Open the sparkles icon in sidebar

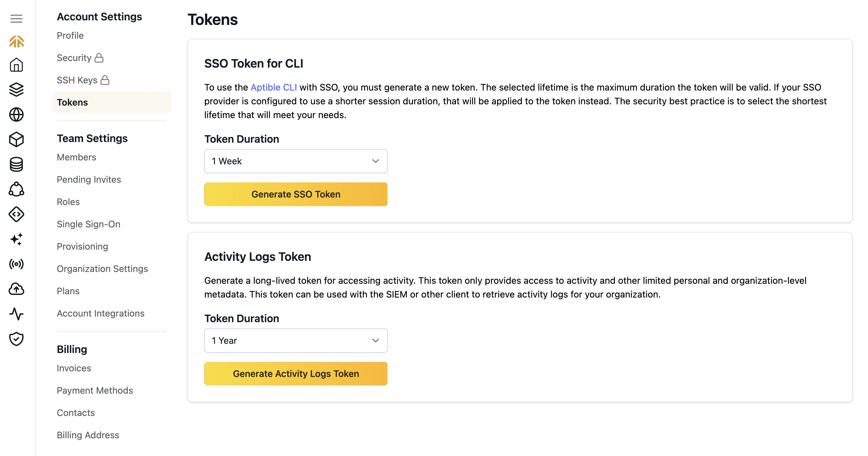(16, 239)
